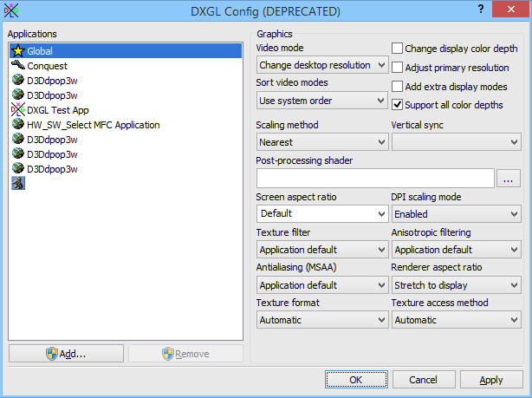532x398 pixels.
Task: Open the Texture filter dropdown
Action: click(x=322, y=250)
